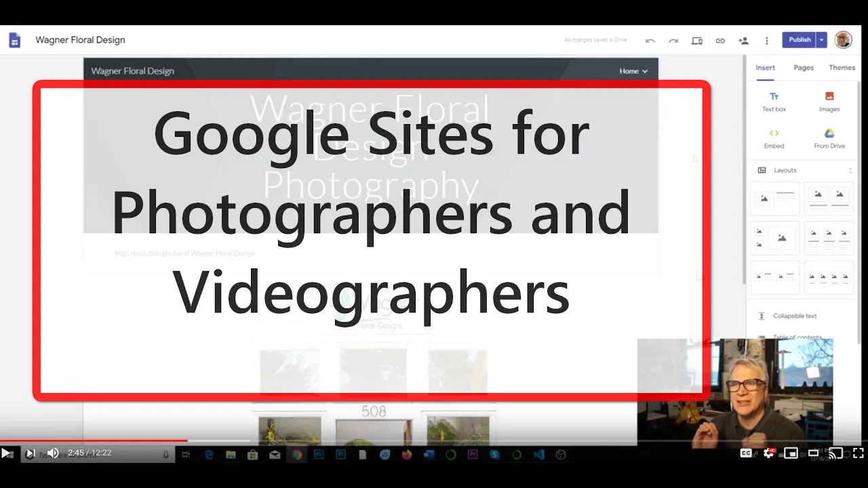The height and width of the screenshot is (488, 868).
Task: Copy the published site link
Action: click(x=720, y=41)
